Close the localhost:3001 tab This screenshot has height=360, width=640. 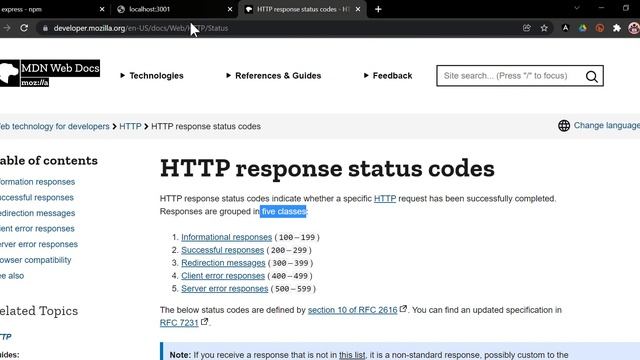(230, 9)
